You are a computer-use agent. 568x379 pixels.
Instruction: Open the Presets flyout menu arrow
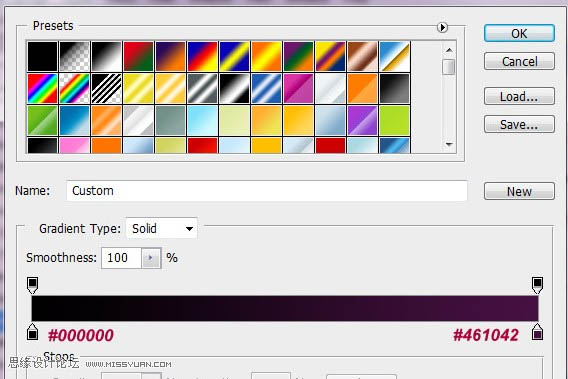click(x=442, y=27)
